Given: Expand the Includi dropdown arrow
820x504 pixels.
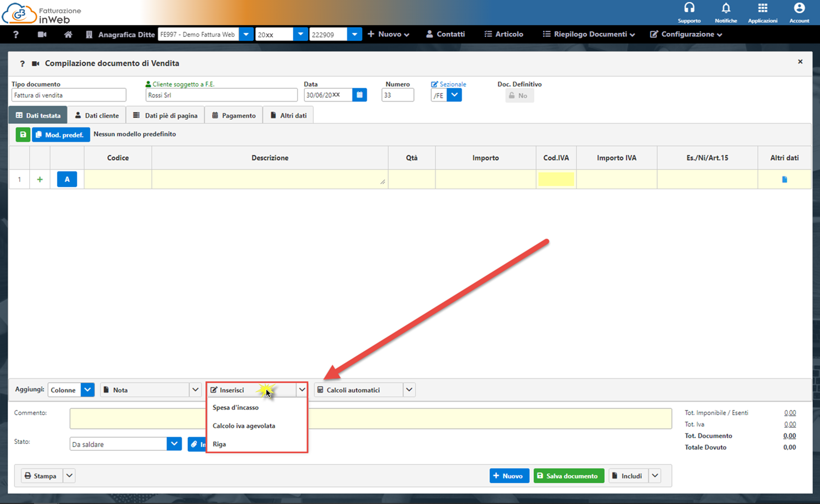Looking at the screenshot, I should (655, 476).
